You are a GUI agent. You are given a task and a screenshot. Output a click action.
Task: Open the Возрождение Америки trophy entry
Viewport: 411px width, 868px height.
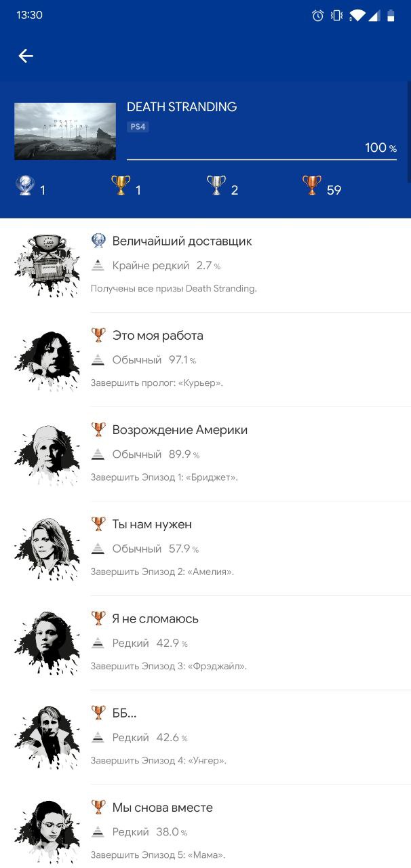206,454
